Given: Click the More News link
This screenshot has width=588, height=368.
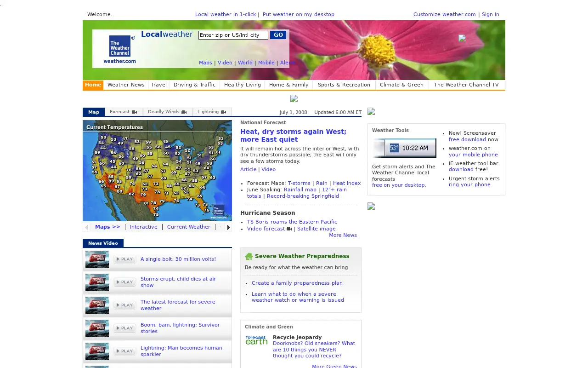Looking at the screenshot, I should tap(343, 235).
